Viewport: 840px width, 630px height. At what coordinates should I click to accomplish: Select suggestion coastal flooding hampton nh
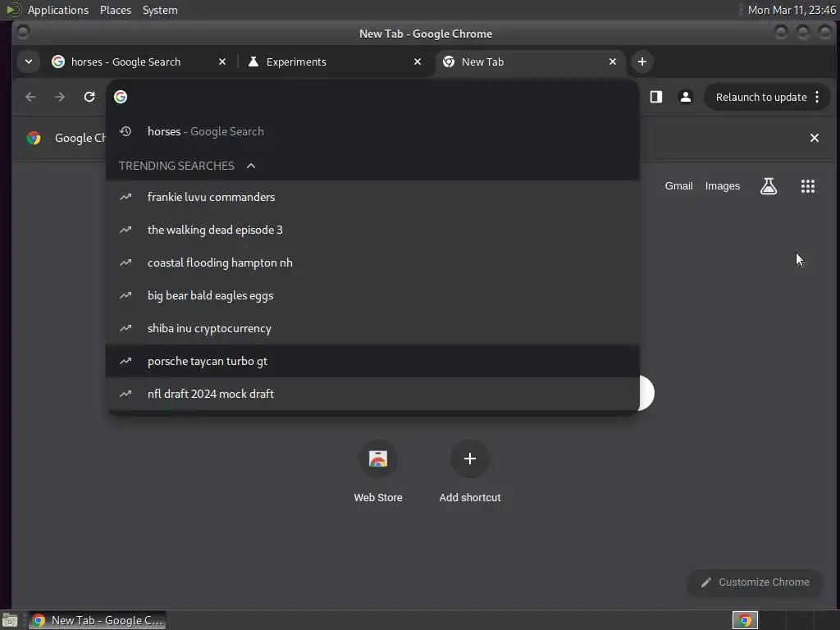[372, 262]
